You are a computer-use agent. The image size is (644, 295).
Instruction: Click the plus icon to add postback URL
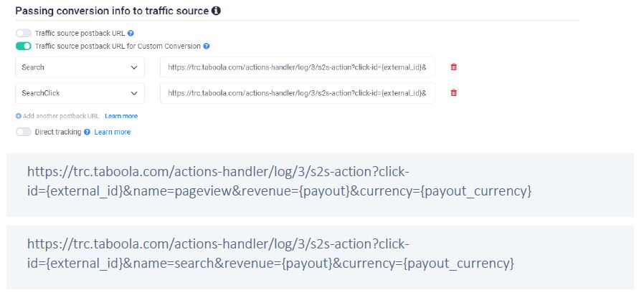[18, 116]
